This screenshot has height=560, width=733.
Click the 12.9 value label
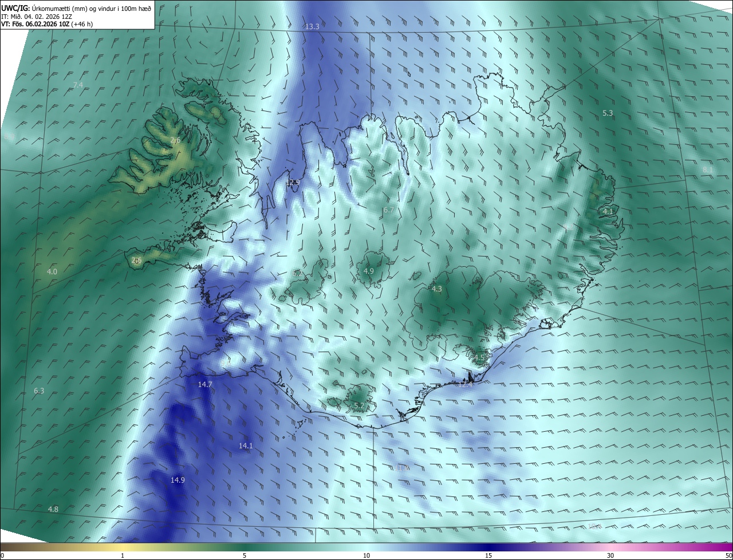293,183
